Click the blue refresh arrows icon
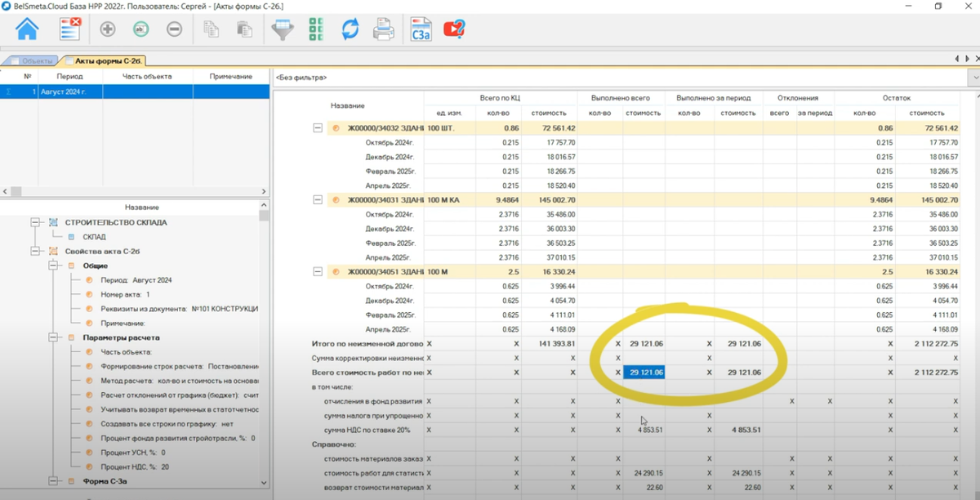The width and height of the screenshot is (980, 500). coord(350,29)
